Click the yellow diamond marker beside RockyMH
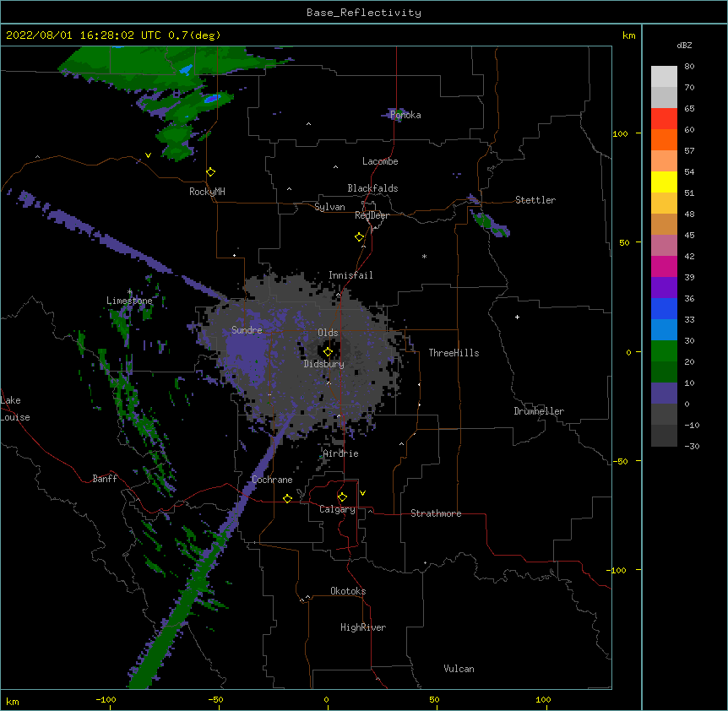The height and width of the screenshot is (711, 728). pyautogui.click(x=210, y=172)
